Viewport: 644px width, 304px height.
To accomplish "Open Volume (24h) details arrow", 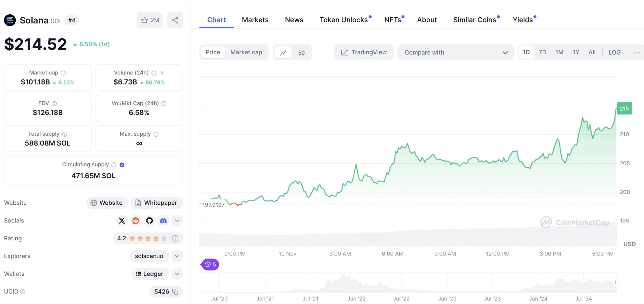I will (162, 73).
